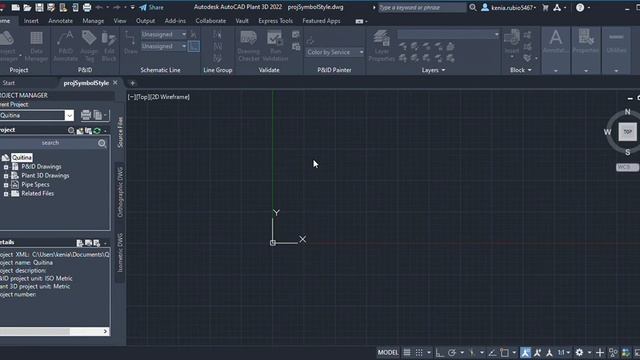This screenshot has width=640, height=360.
Task: Open the first Unassigned schematic line dropdown
Action: click(164, 35)
